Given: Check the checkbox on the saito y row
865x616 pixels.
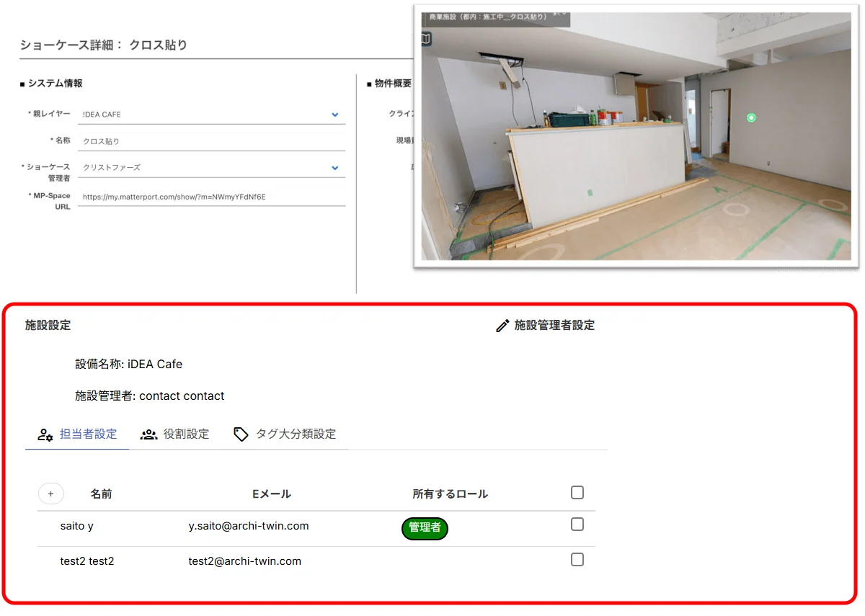Looking at the screenshot, I should [577, 525].
